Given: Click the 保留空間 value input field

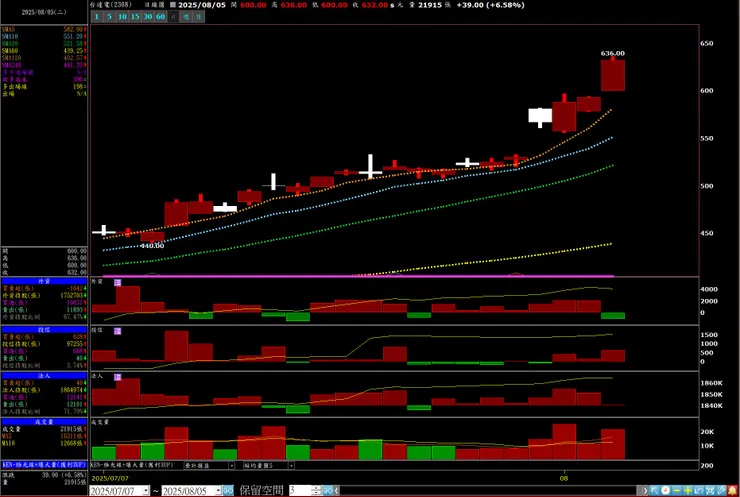Looking at the screenshot, I should pos(300,491).
